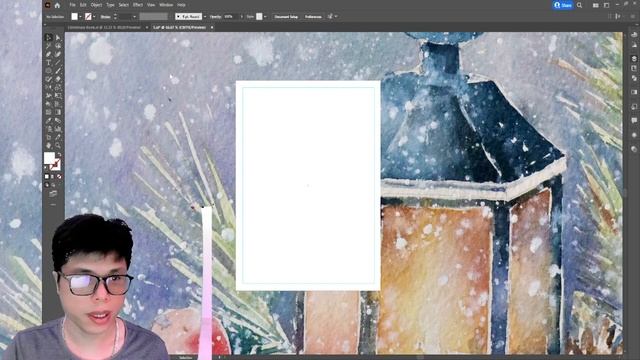
Task: Enable Draw Normal mode
Action: pos(47,185)
